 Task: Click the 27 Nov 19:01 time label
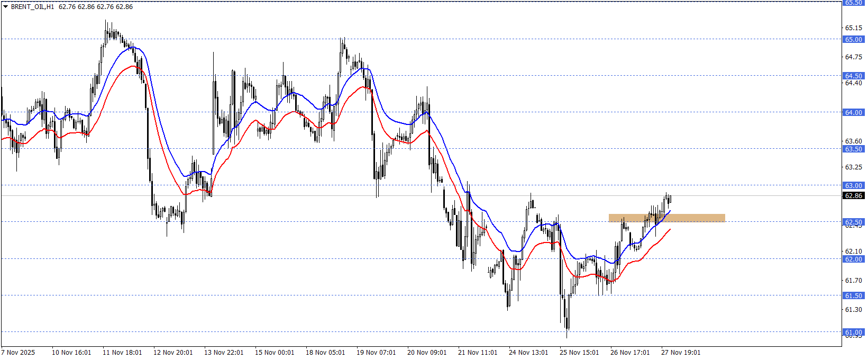click(x=681, y=352)
